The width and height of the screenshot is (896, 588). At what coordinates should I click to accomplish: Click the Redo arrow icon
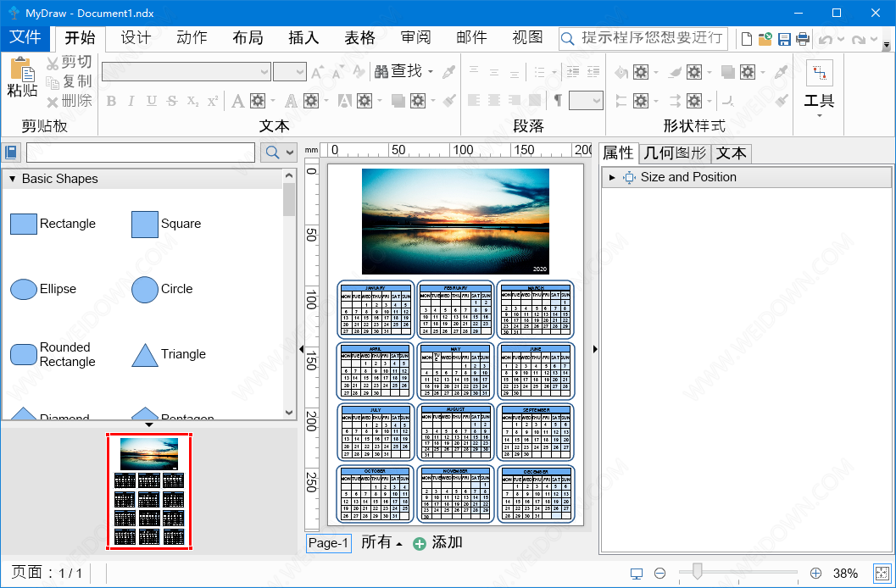point(858,39)
